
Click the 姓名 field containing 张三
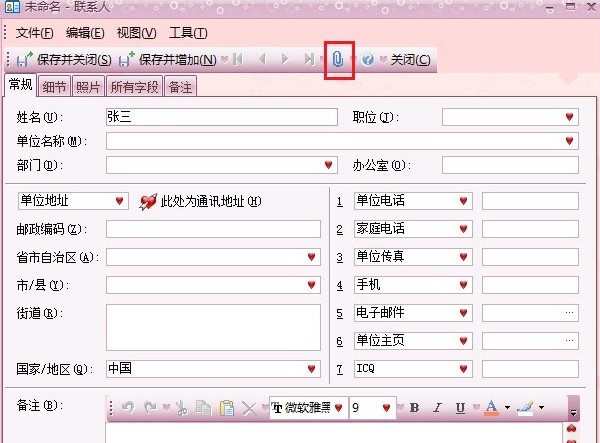pyautogui.click(x=222, y=117)
